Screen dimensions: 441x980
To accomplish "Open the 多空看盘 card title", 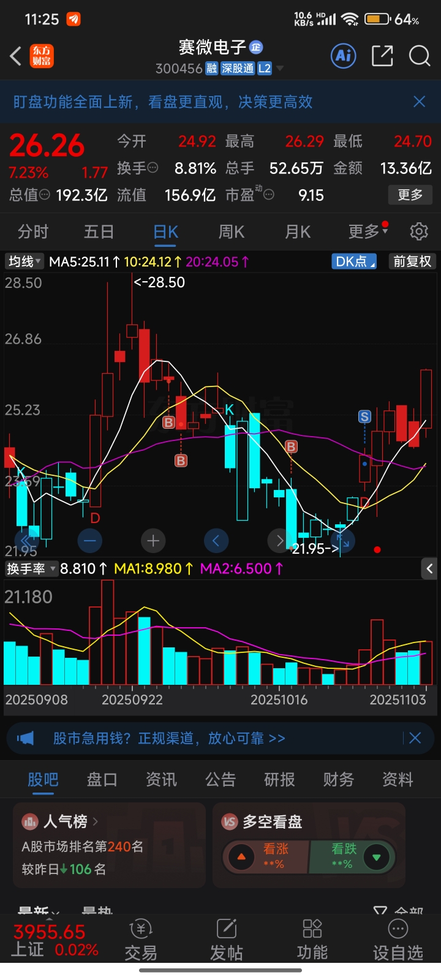I will point(273,821).
